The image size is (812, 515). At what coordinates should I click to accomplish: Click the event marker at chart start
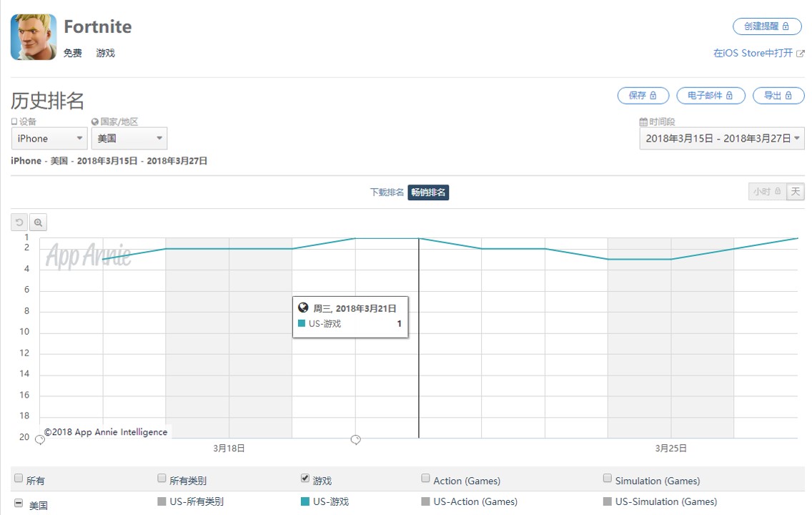click(40, 440)
